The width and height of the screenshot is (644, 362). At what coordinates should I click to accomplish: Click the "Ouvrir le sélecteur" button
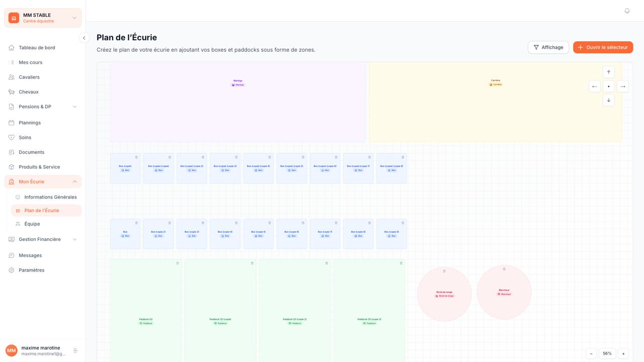tap(603, 47)
